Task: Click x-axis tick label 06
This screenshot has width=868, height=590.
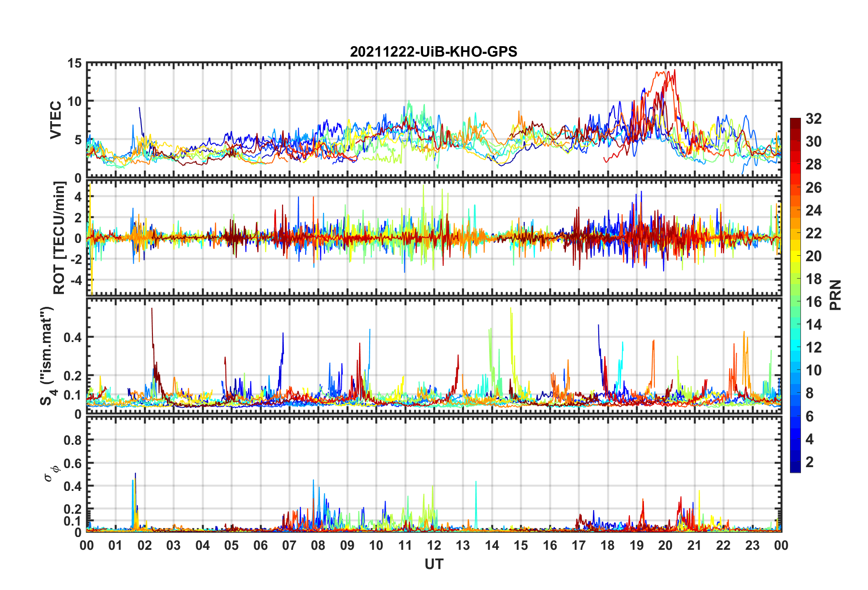Action: tap(261, 546)
